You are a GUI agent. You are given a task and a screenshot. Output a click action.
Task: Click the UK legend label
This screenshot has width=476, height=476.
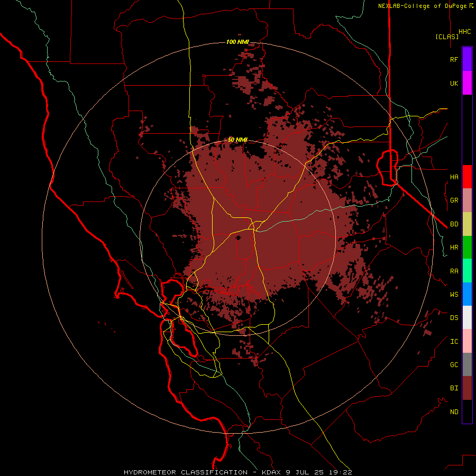pyautogui.click(x=454, y=83)
